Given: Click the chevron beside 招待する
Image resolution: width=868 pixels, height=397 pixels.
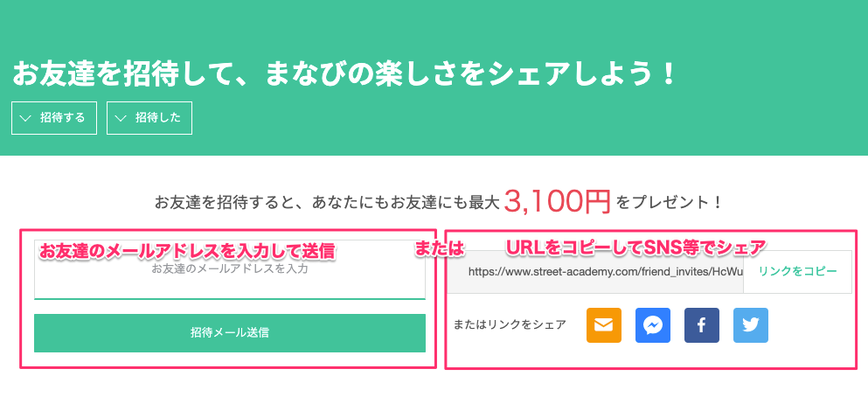Looking at the screenshot, I should [24, 118].
